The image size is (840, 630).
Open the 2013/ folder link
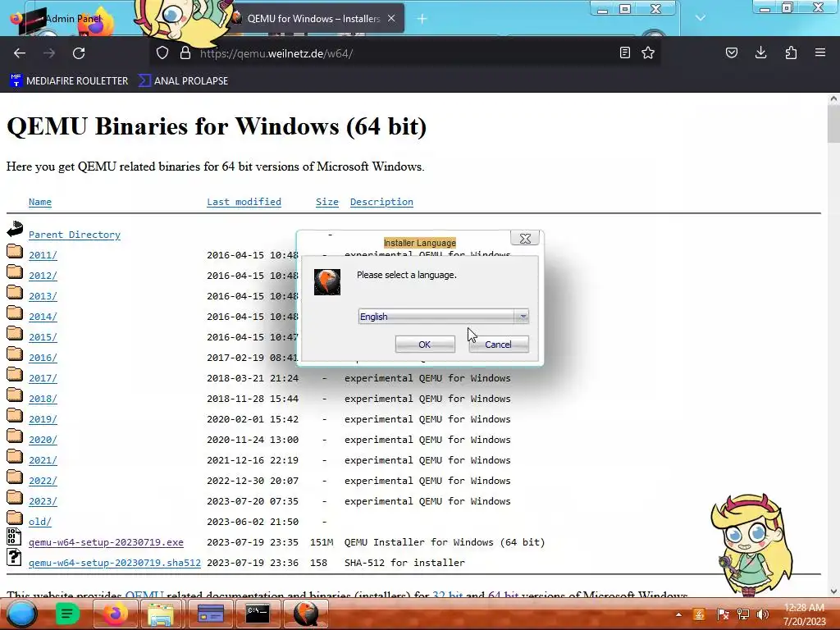(43, 296)
